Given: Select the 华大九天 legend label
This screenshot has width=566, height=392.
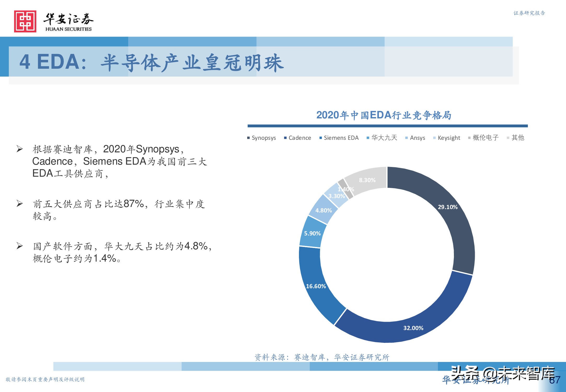Looking at the screenshot, I should click(384, 138).
